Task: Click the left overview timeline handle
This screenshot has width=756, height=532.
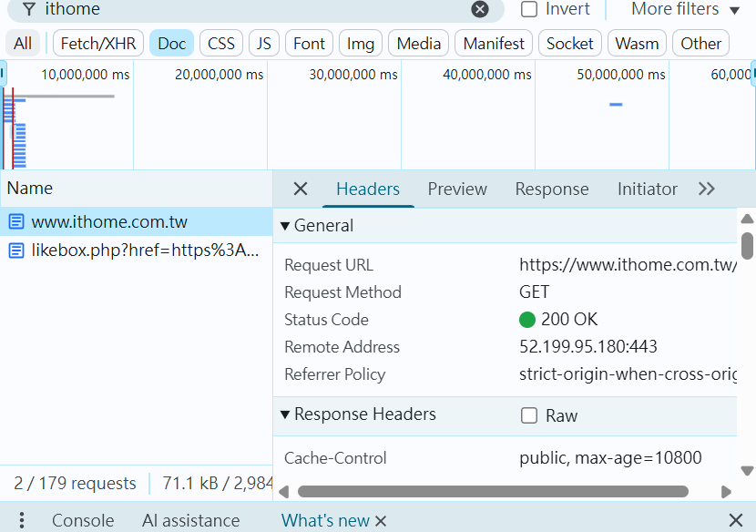Action: tap(3, 73)
